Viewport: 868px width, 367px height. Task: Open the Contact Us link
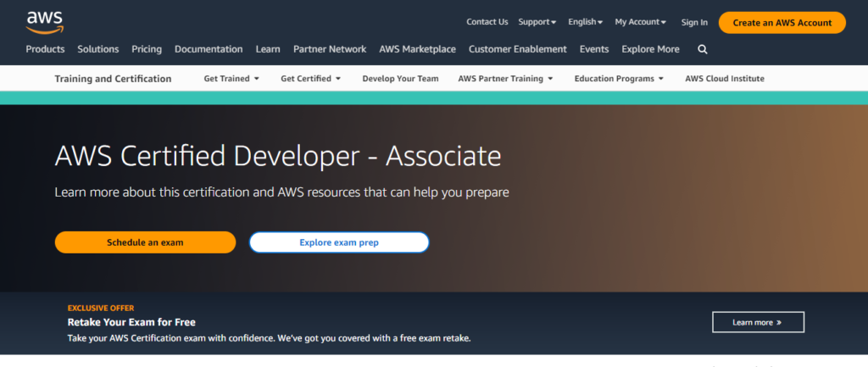tap(487, 22)
